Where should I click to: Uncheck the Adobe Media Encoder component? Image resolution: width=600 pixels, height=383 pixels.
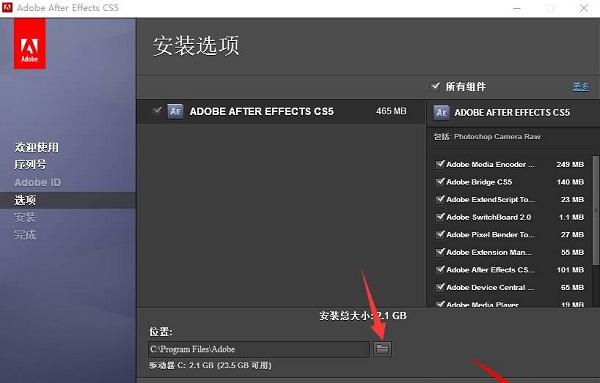coord(440,164)
